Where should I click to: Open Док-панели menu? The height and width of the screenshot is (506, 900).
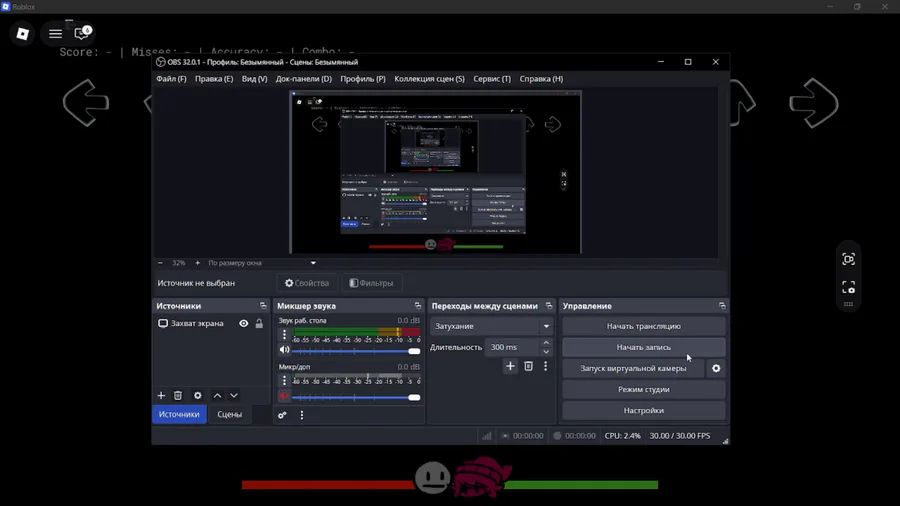pos(304,79)
